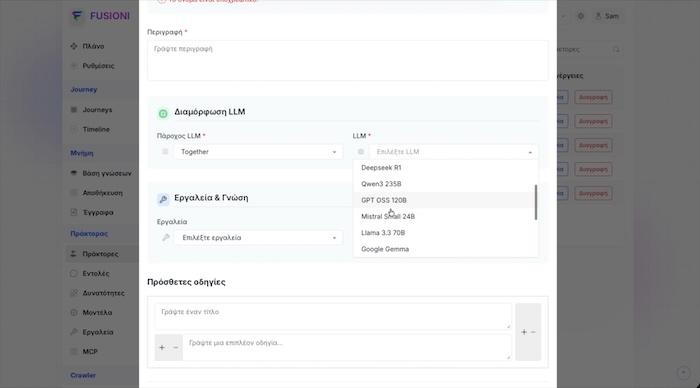700x388 pixels.
Task: Pick Google Gemma option
Action: pos(444,249)
